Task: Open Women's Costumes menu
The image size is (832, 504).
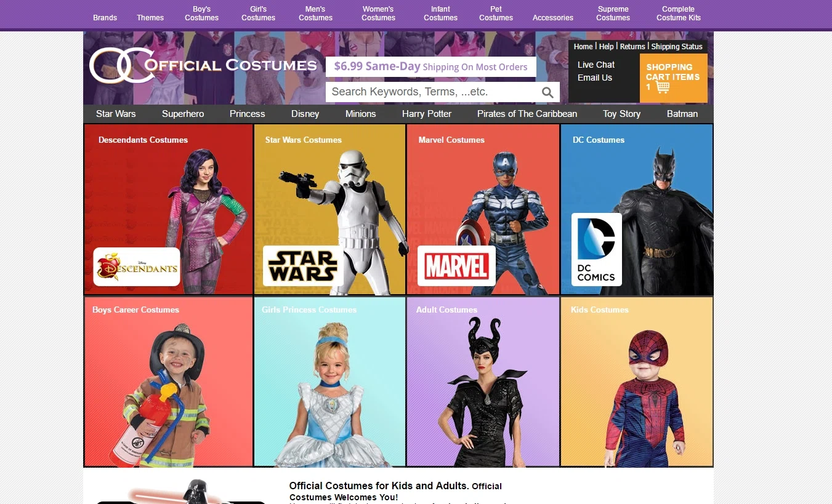Action: [378, 14]
